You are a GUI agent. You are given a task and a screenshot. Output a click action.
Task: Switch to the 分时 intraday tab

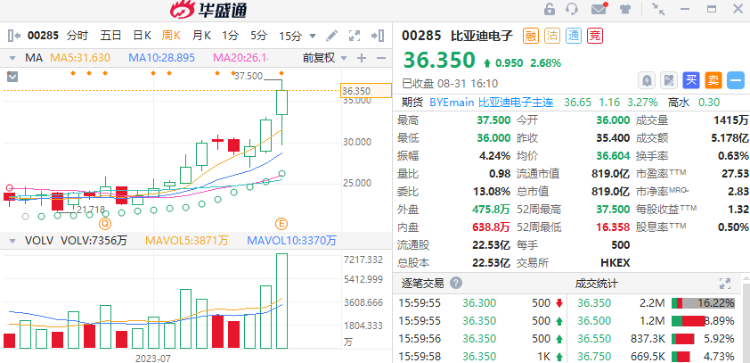pos(77,35)
